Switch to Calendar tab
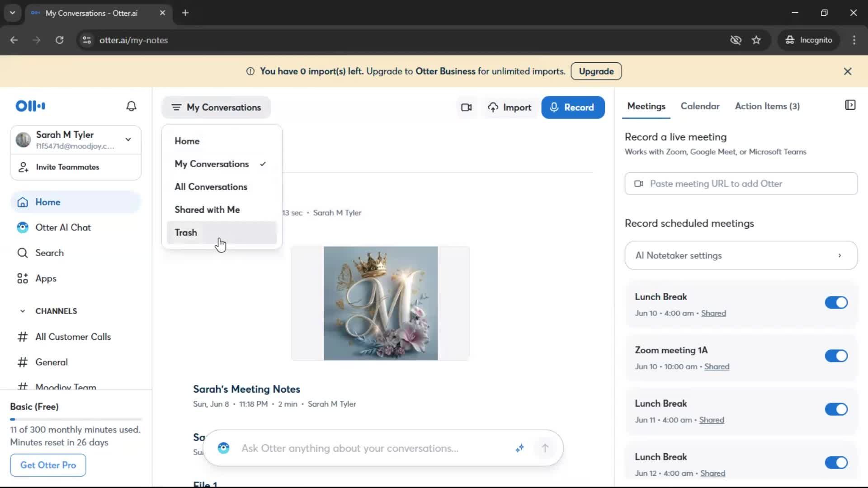 click(700, 106)
